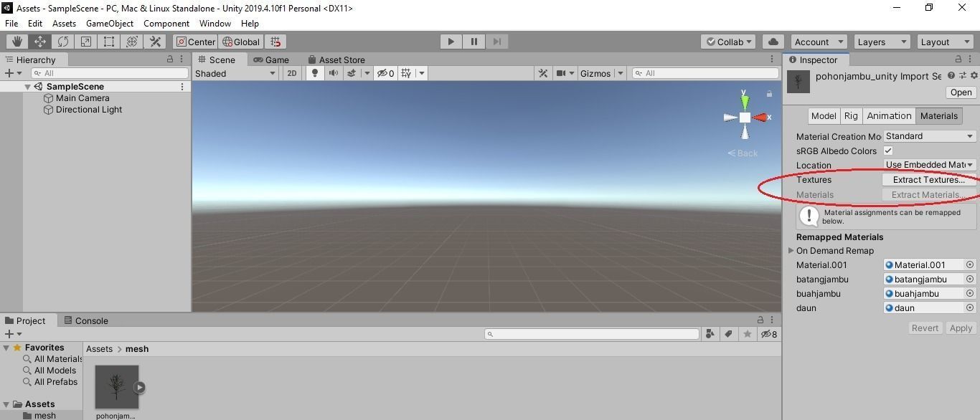Open the Location dropdown

(929, 165)
